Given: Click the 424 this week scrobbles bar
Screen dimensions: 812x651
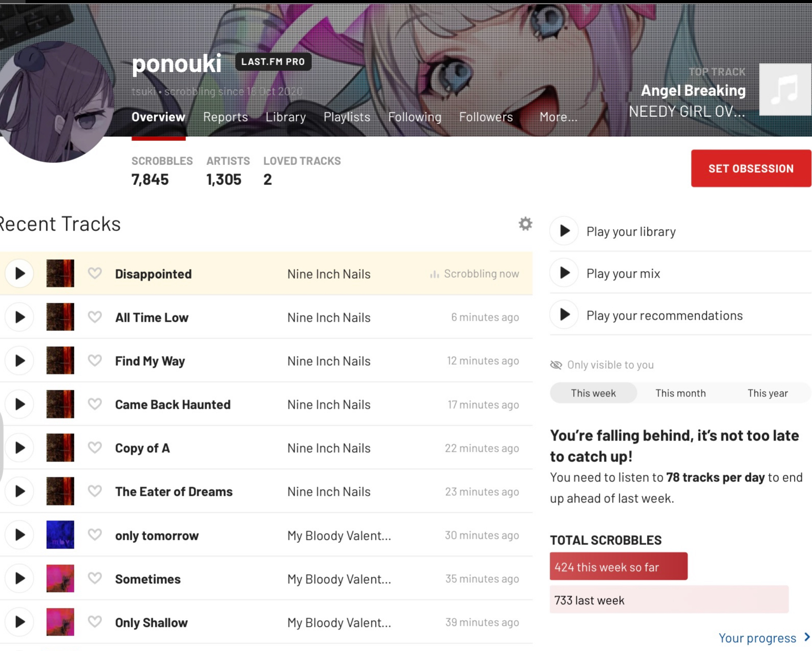Looking at the screenshot, I should point(618,566).
